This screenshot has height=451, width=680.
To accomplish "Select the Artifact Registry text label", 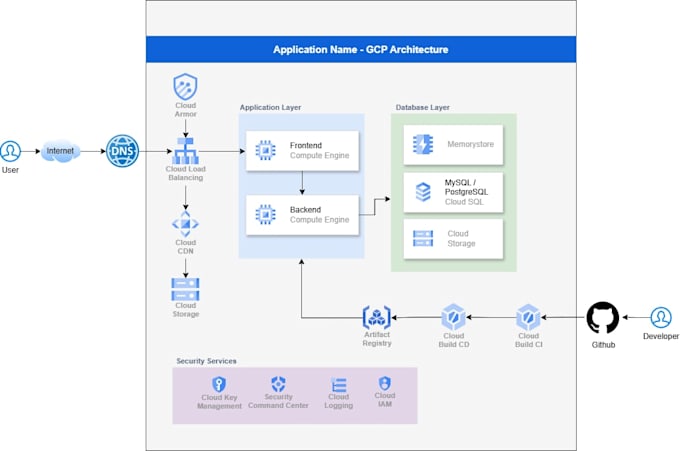I will pos(377,339).
